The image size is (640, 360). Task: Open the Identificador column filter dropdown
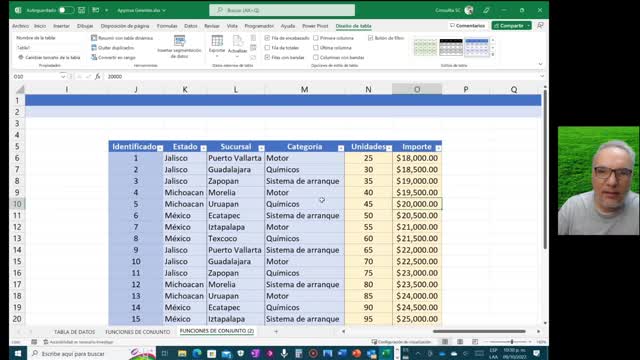pyautogui.click(x=160, y=148)
